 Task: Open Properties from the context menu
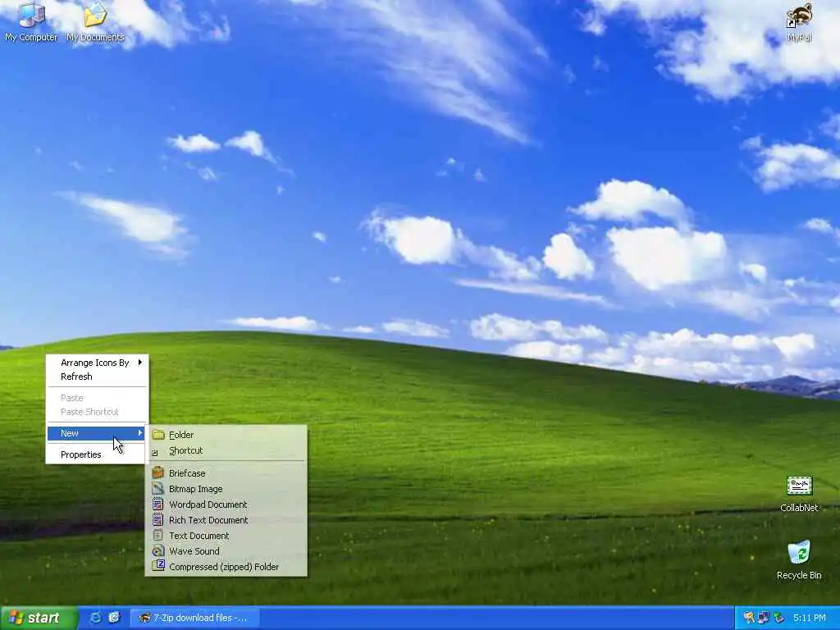click(97, 454)
